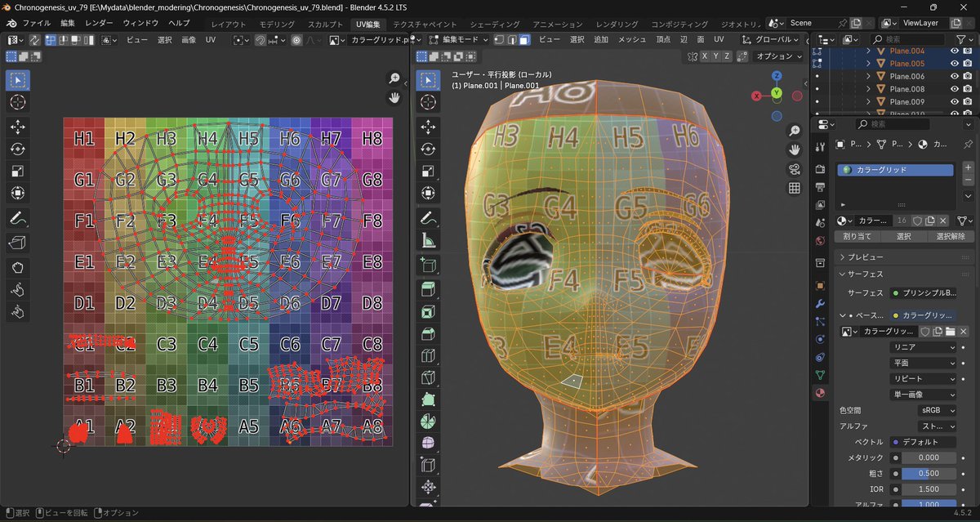
Task: Expand Plane.004 in outliner
Action: [868, 51]
